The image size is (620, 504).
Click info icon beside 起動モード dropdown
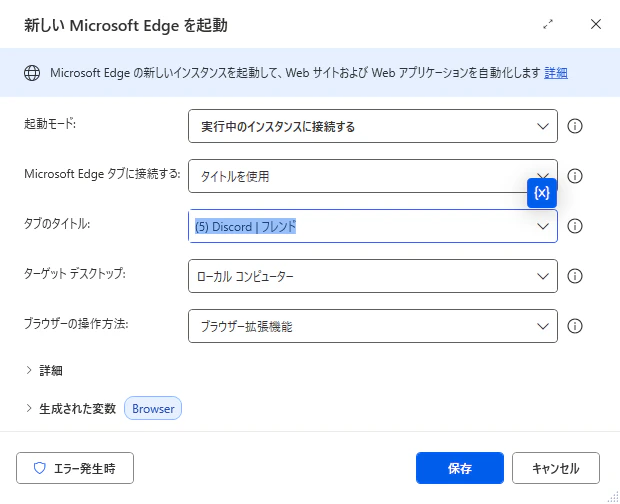point(575,126)
